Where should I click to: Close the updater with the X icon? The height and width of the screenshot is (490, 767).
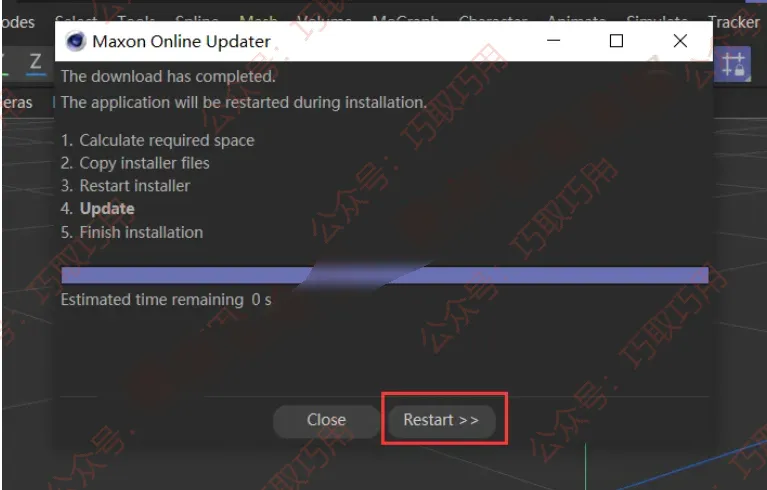pos(680,41)
